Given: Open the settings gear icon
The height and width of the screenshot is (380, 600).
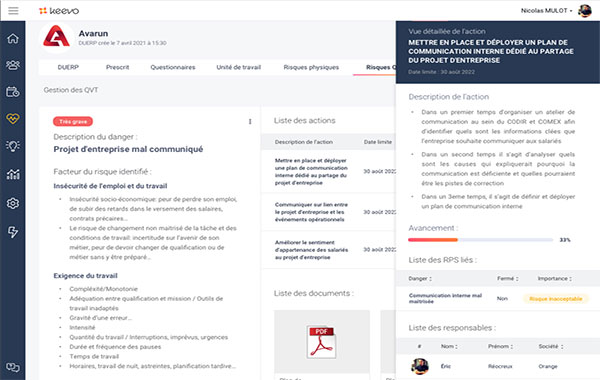Looking at the screenshot, I should click(13, 203).
